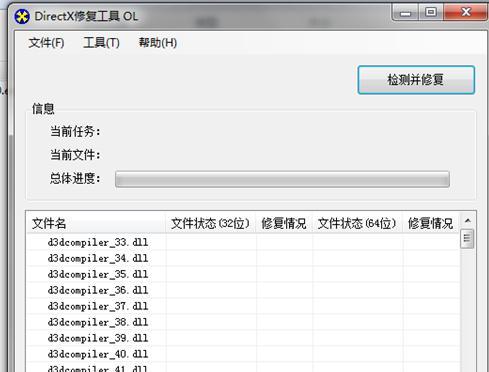Click the 文件状态(32位) column header
Viewport: 489px width, 372px height.
pos(211,223)
